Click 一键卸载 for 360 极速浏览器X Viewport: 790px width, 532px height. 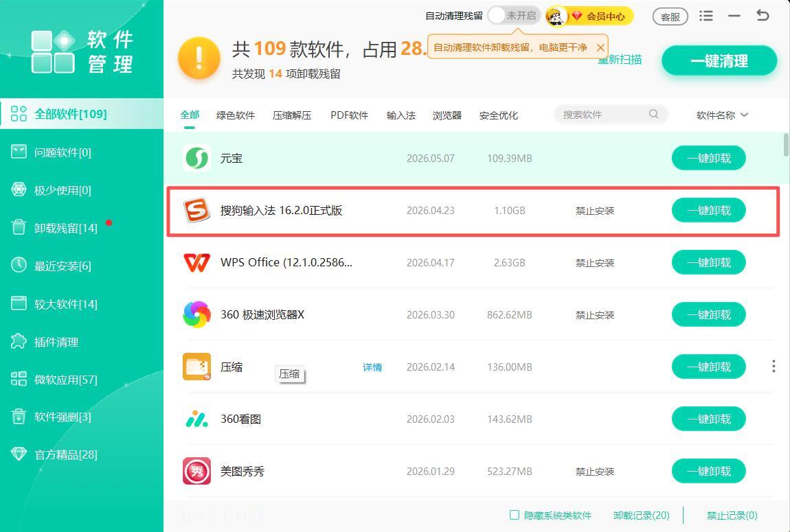point(708,314)
